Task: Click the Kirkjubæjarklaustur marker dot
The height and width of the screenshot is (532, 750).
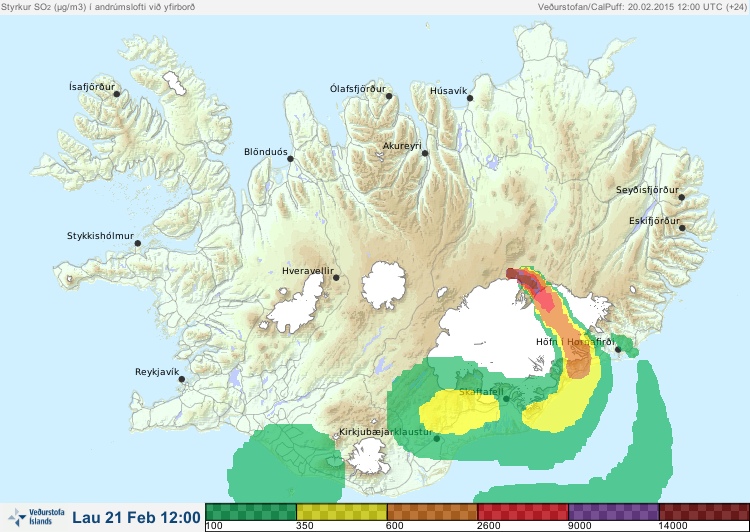Action: click(x=436, y=438)
